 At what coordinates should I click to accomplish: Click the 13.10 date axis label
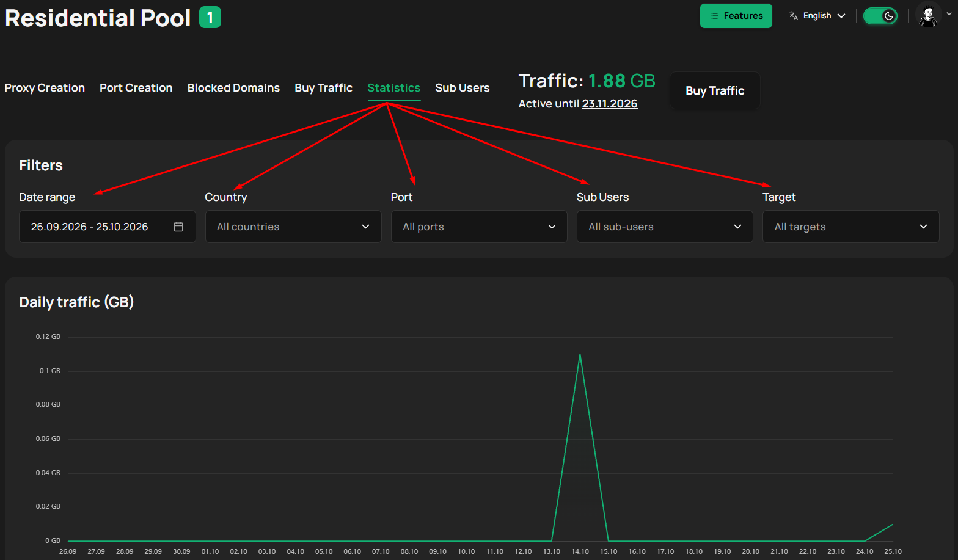552,551
